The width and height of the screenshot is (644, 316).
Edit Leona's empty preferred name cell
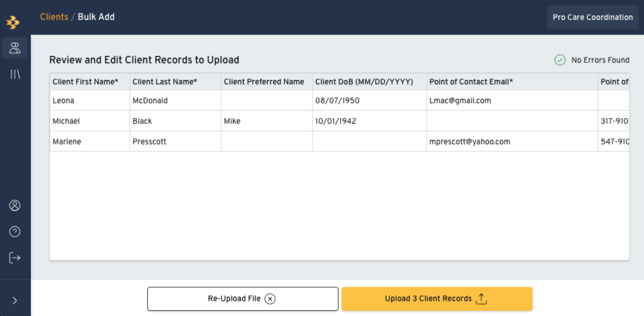tap(267, 101)
